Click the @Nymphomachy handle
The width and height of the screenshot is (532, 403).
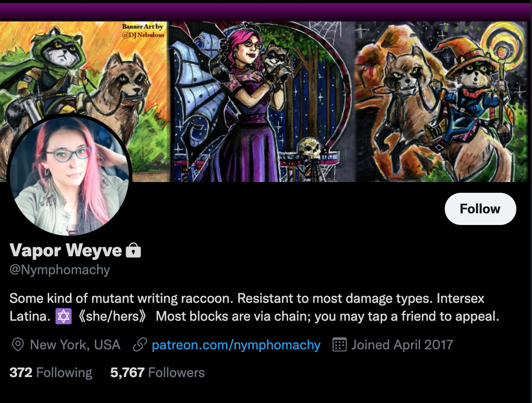pos(60,270)
